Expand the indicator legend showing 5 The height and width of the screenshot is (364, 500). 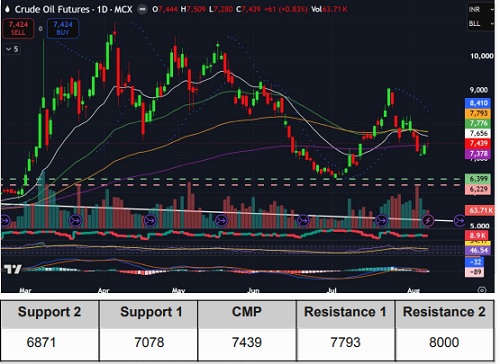(12, 49)
